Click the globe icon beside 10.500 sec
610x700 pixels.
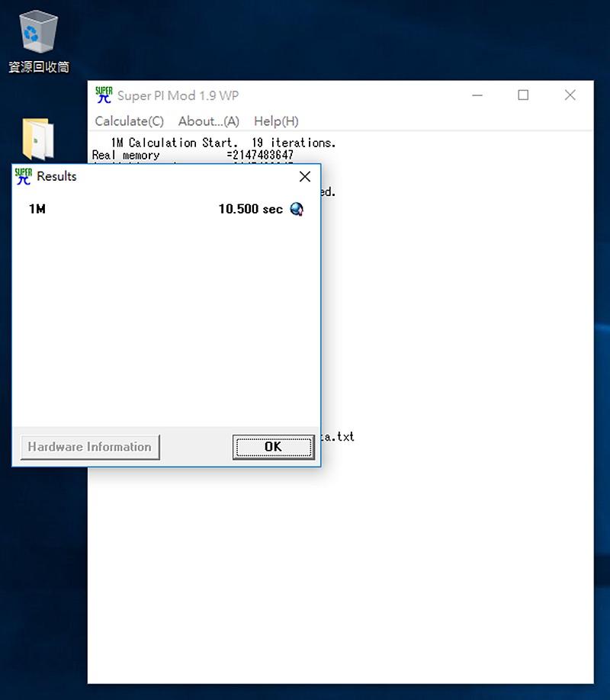(297, 209)
